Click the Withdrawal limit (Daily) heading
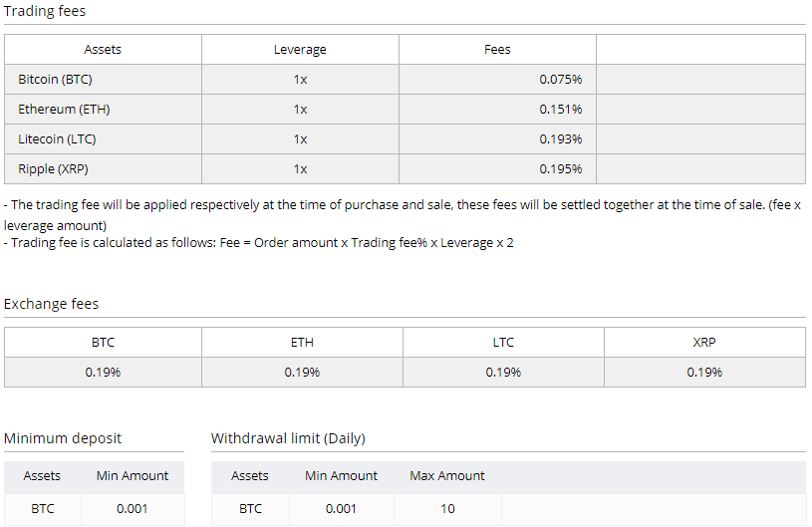812x527 pixels. 288,438
